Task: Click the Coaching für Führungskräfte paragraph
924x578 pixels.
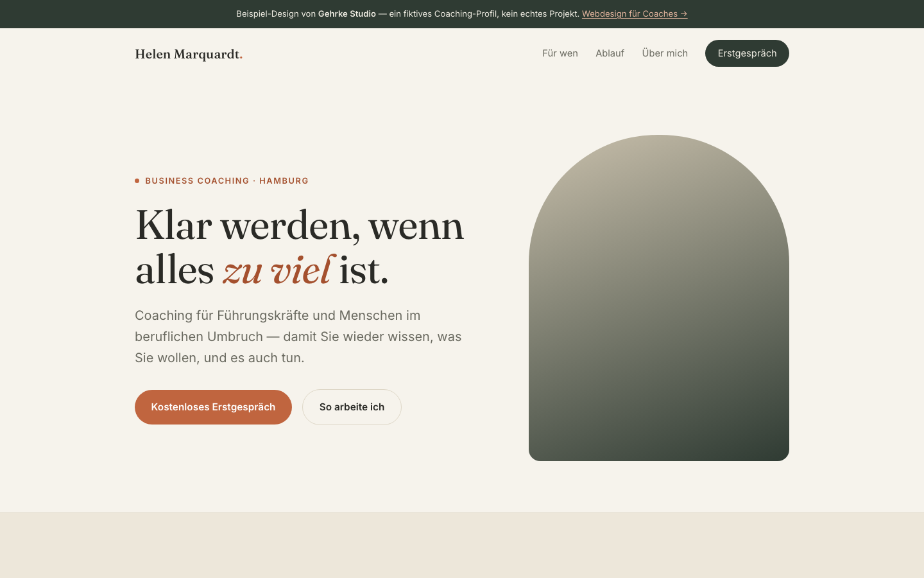Action: [x=298, y=337]
